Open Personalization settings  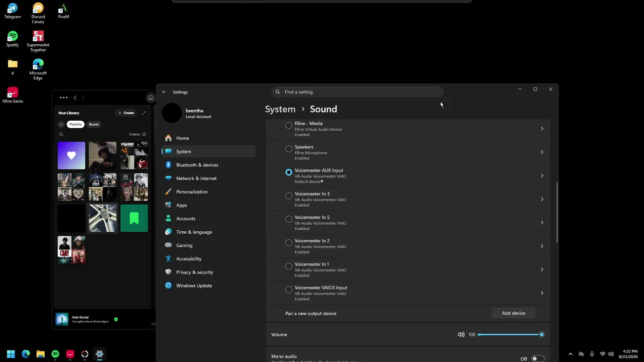point(209,192)
